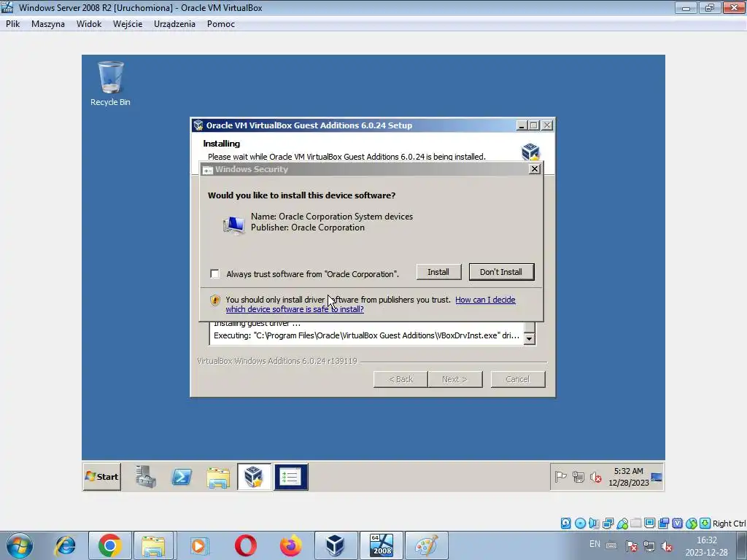Open Google Chrome in host taskbar
Screen dimensions: 747x560
[109, 545]
